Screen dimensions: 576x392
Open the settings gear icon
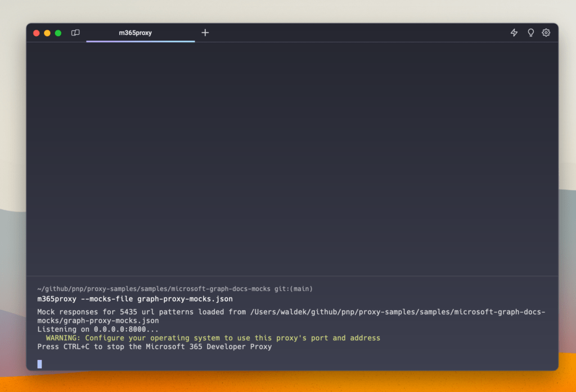point(546,33)
